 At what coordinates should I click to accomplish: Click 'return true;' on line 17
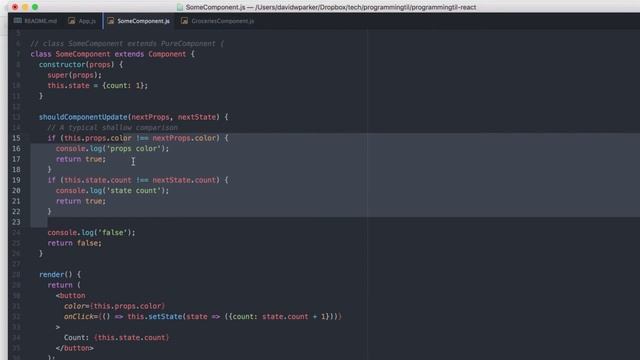[81, 159]
